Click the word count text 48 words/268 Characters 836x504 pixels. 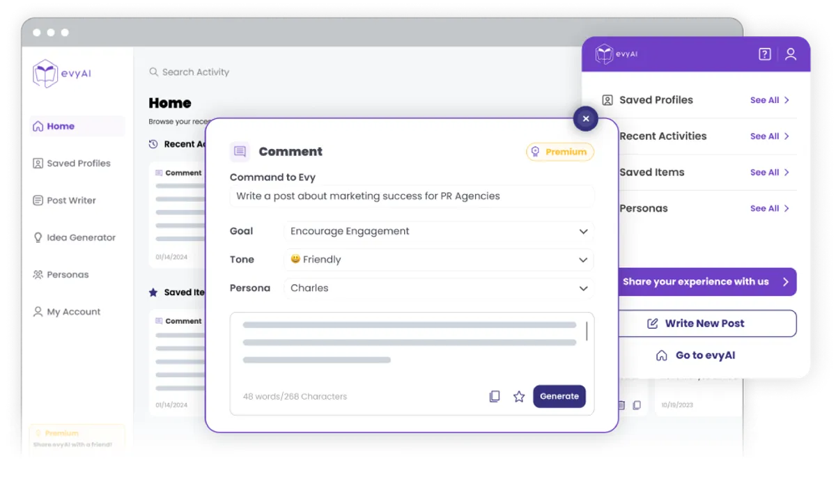pyautogui.click(x=295, y=397)
